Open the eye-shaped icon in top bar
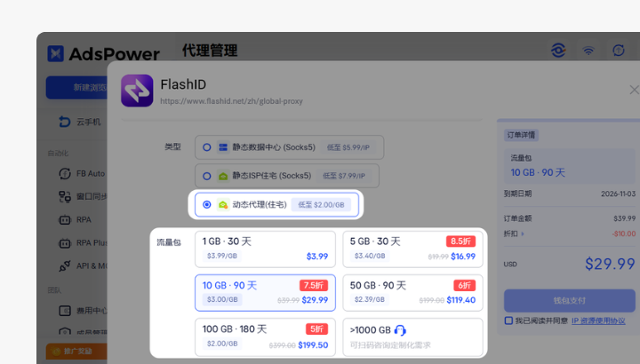 tap(558, 51)
